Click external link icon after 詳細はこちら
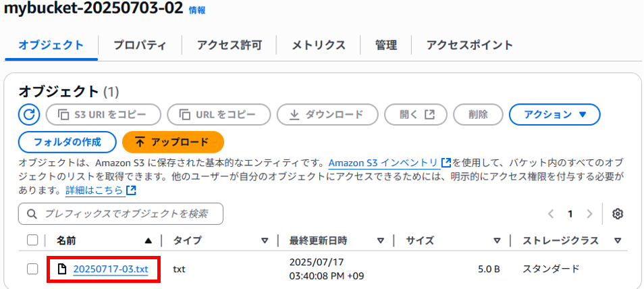The width and height of the screenshot is (644, 289). tap(132, 190)
